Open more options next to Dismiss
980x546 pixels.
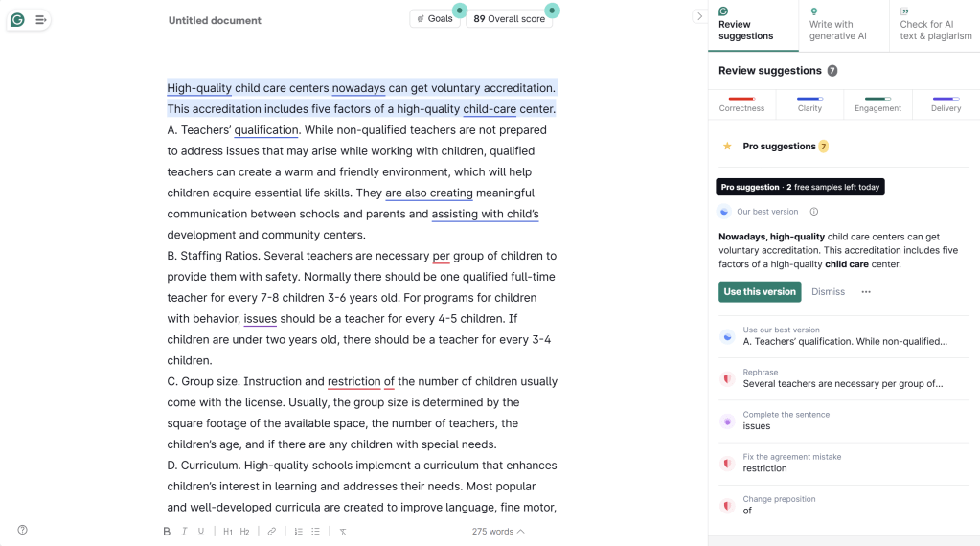(x=866, y=292)
